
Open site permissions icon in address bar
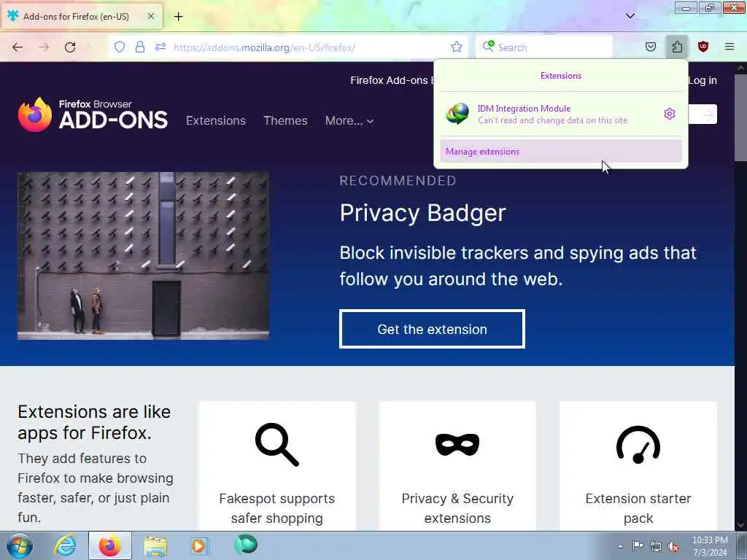160,47
